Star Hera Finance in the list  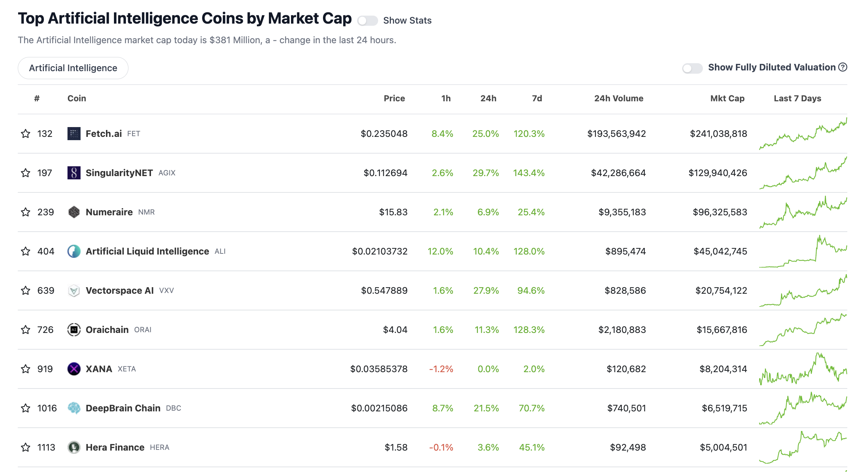pos(25,447)
